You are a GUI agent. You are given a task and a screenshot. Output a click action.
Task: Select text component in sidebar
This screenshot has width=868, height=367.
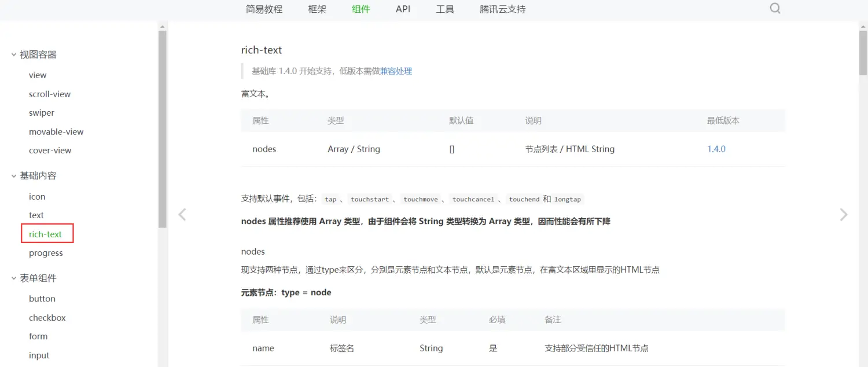coord(36,215)
